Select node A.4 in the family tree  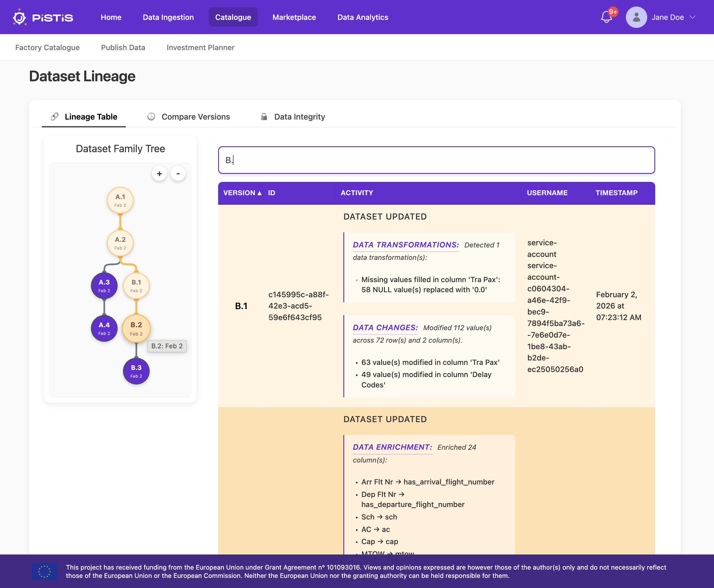coord(104,328)
